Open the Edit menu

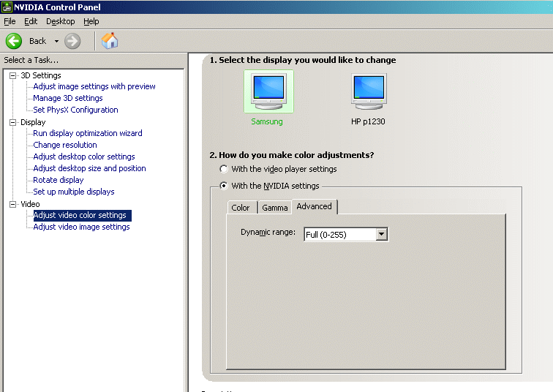click(x=31, y=21)
